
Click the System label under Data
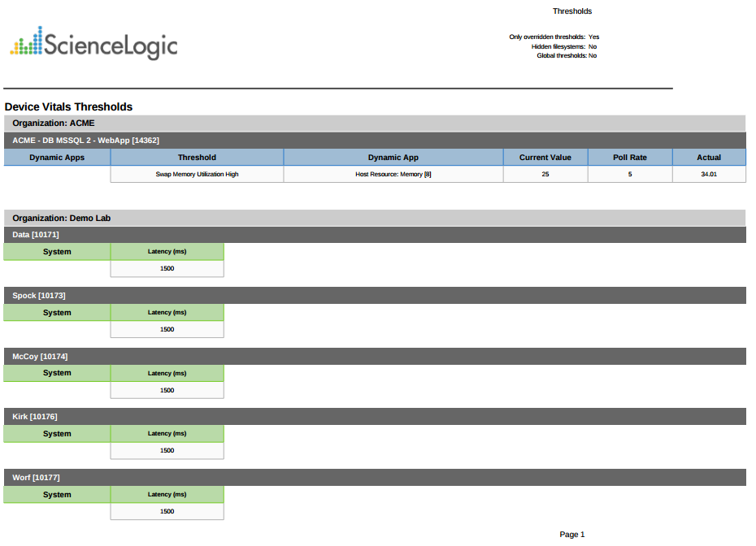pyautogui.click(x=57, y=252)
